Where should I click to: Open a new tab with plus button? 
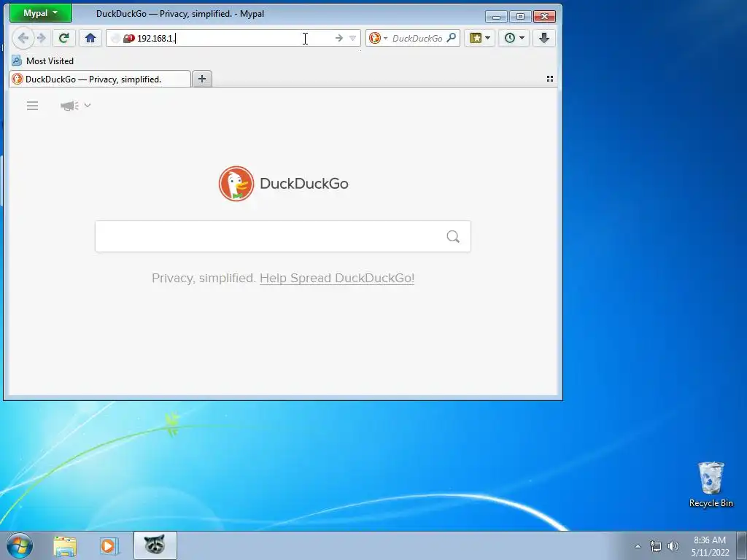202,79
